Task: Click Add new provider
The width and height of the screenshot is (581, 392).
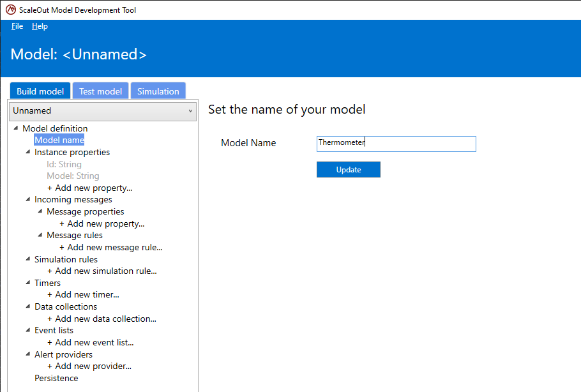Action: [89, 366]
